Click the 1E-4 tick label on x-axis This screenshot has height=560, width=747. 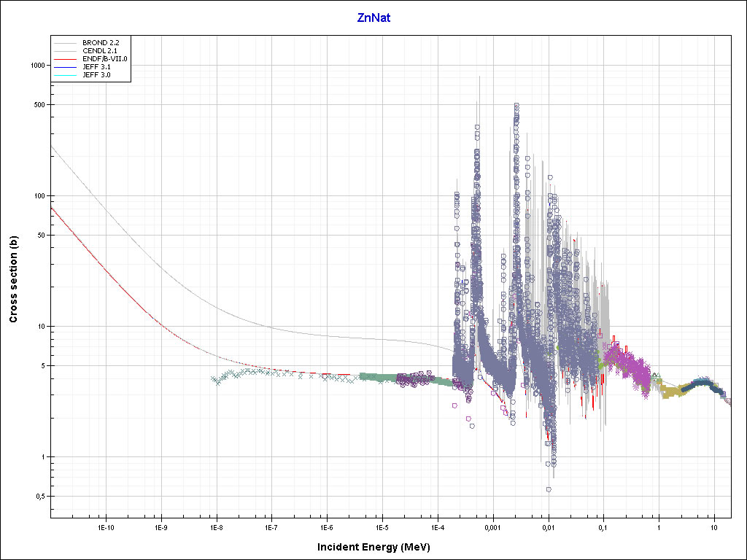(x=438, y=526)
